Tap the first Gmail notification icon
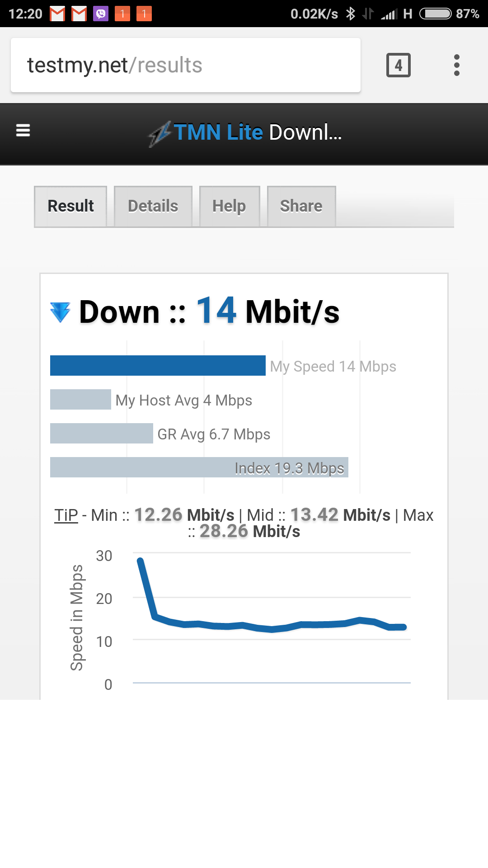The image size is (488, 868). tap(57, 14)
